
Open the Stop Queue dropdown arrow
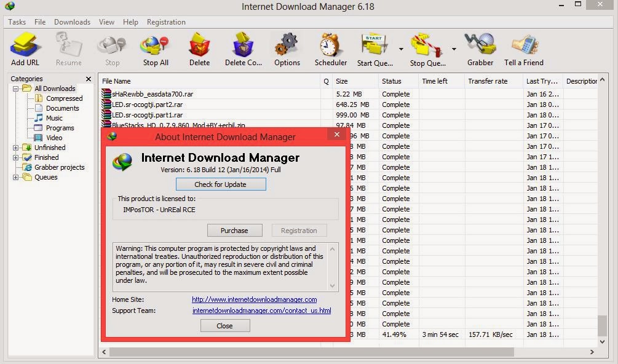click(x=454, y=49)
